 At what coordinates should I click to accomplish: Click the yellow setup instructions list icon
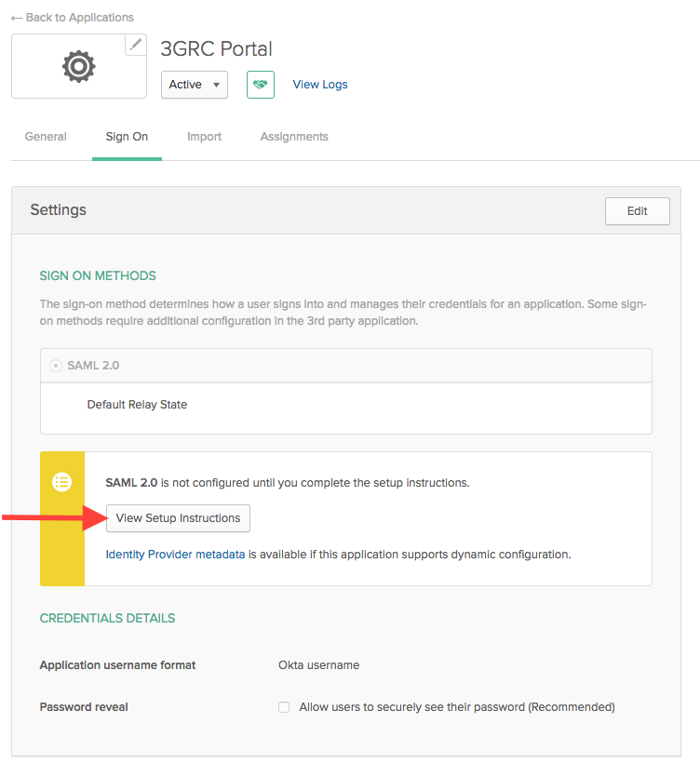pyautogui.click(x=62, y=482)
